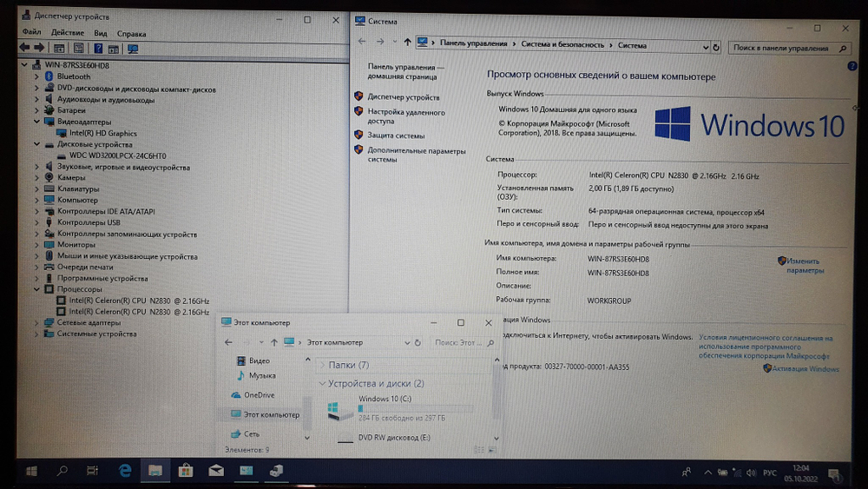Open Windows Start menu
The width and height of the screenshot is (868, 489).
pyautogui.click(x=31, y=471)
